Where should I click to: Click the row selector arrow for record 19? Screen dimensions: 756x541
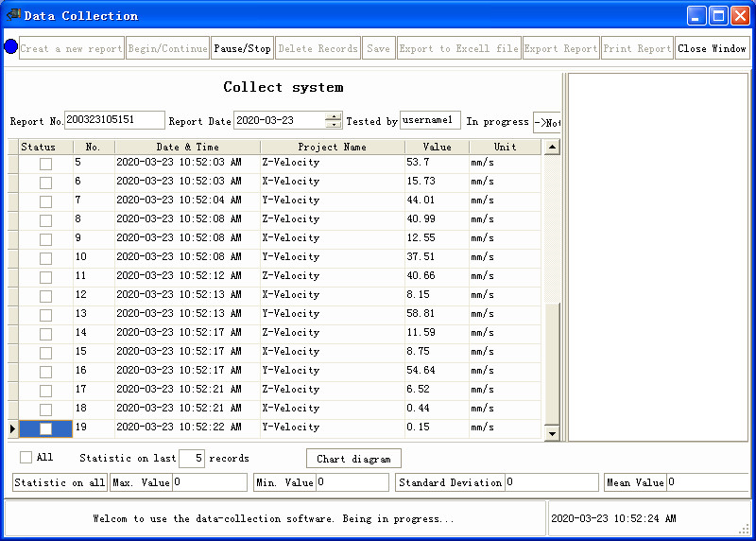(x=13, y=428)
